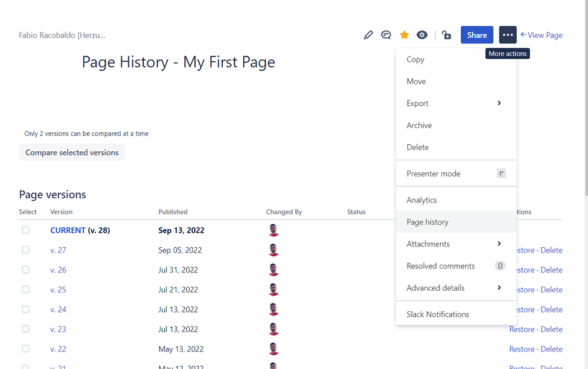Delete version v. 23
The image size is (588, 369).
tap(551, 330)
